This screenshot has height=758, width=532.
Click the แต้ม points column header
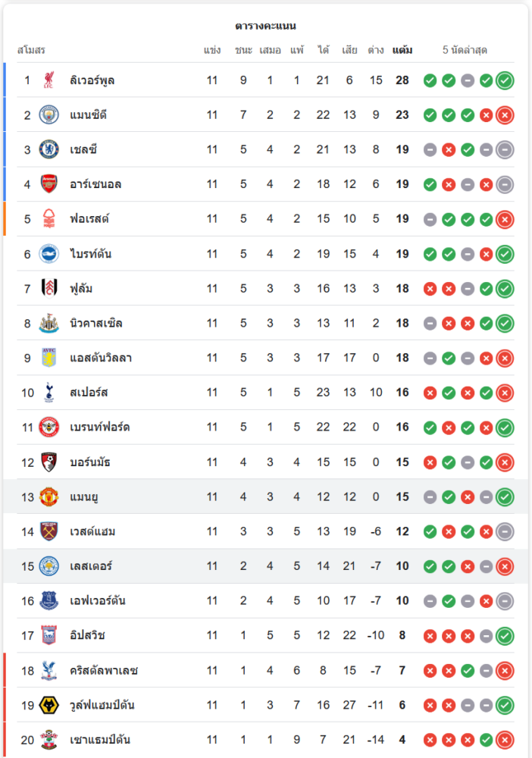pyautogui.click(x=402, y=50)
